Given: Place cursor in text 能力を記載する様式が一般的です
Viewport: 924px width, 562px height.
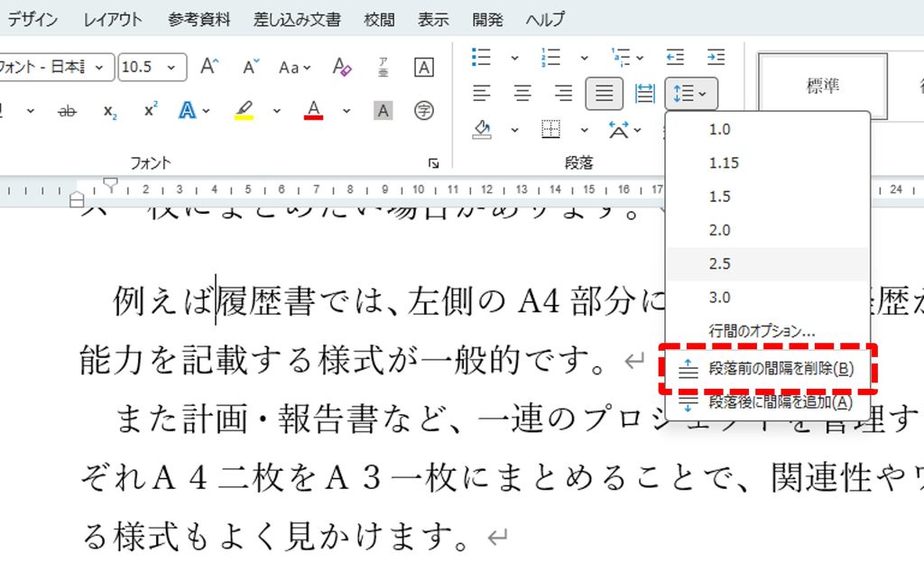Looking at the screenshot, I should pos(342,359).
